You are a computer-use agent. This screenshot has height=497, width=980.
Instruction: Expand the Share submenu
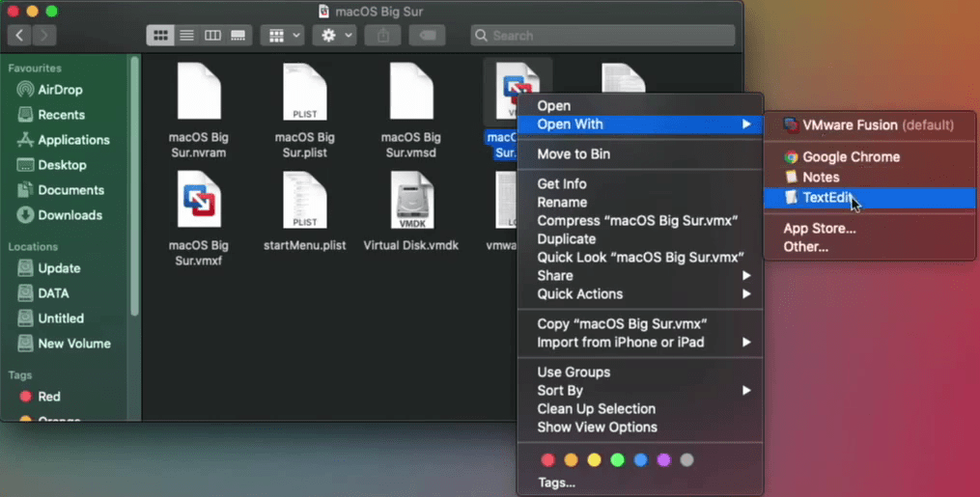pyautogui.click(x=641, y=275)
